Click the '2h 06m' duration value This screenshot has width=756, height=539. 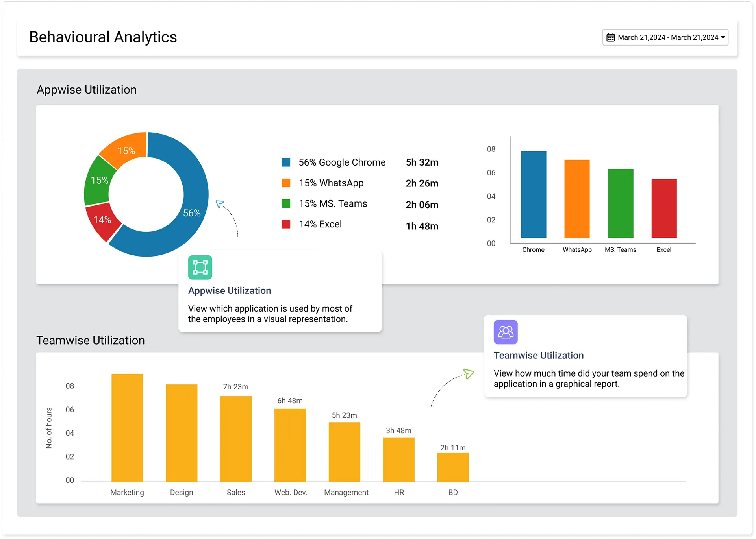422,205
